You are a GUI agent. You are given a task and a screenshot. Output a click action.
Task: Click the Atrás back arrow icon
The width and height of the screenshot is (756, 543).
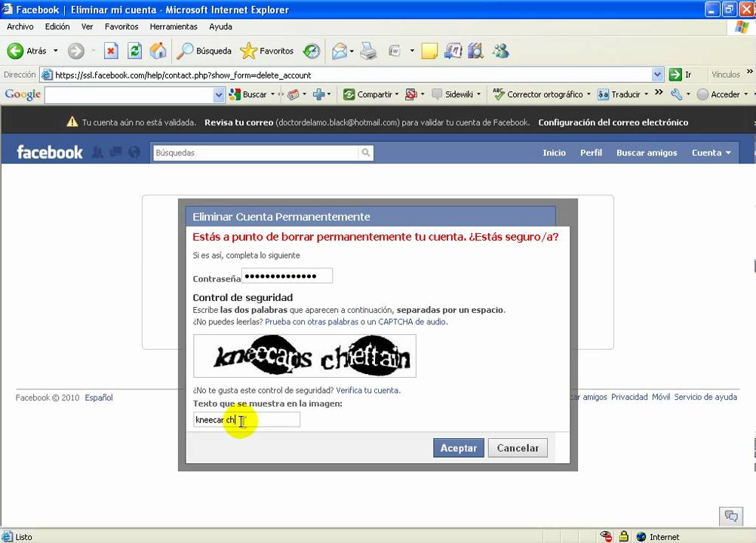(x=15, y=51)
